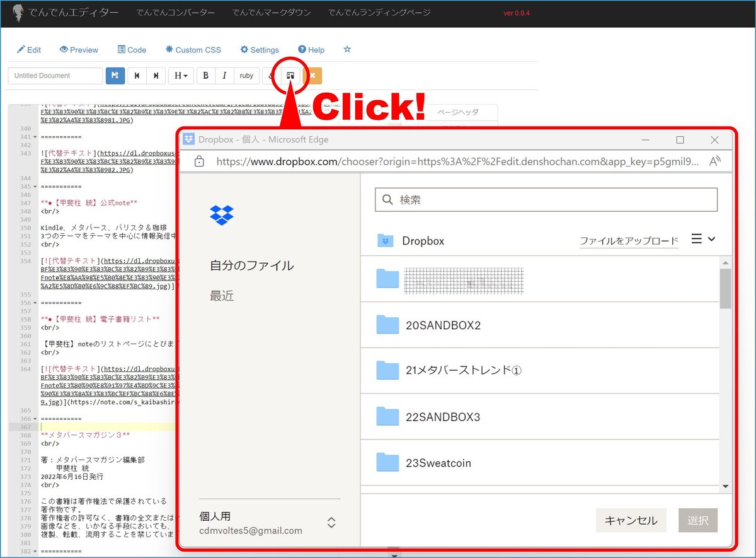Collapse code fold arrow at line 382
Screen dimensions: 756x558
(x=35, y=551)
